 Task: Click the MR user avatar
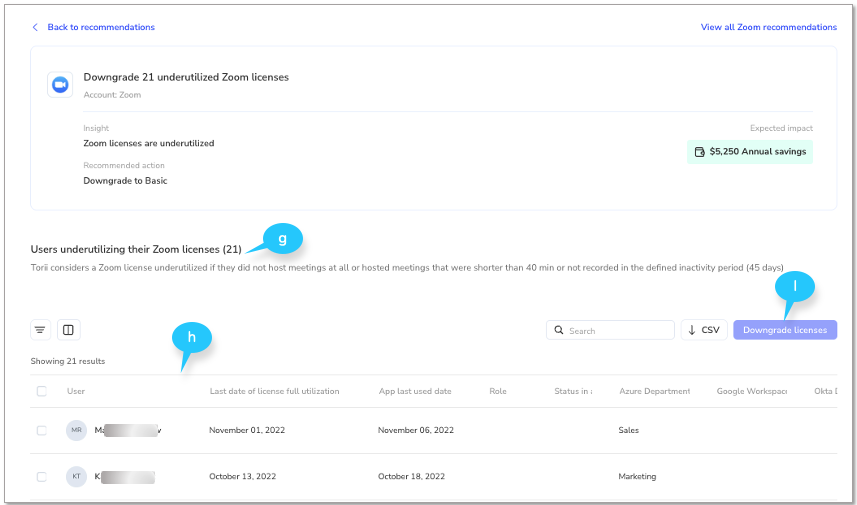pos(77,430)
